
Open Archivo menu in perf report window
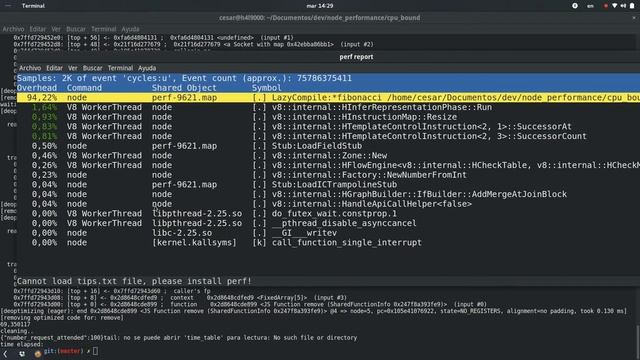pos(30,68)
